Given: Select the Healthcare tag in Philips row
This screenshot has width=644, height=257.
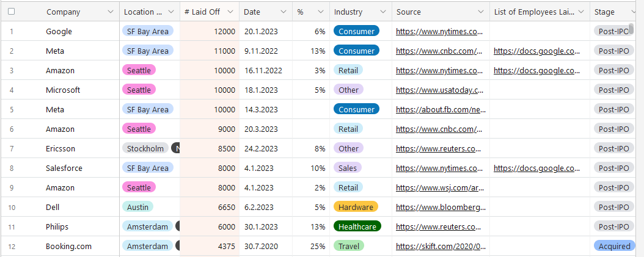Looking at the screenshot, I should [x=357, y=227].
